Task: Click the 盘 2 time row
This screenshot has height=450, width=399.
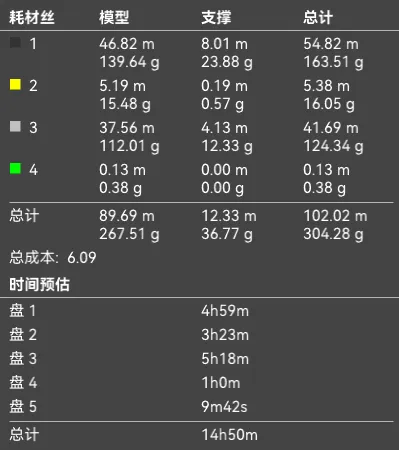Action: (199, 335)
